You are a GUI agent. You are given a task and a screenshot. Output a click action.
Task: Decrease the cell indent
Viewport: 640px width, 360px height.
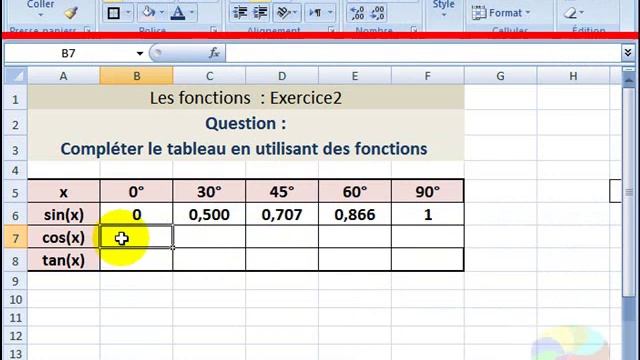click(240, 13)
